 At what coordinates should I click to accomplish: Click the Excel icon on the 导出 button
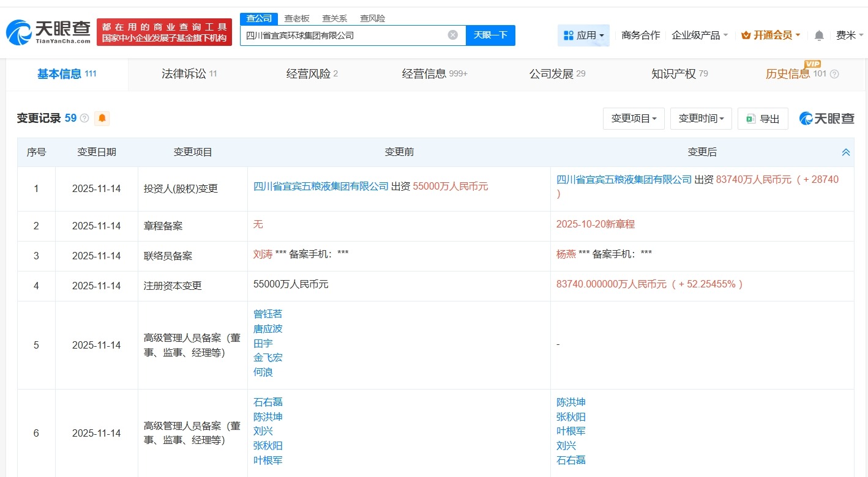click(x=752, y=119)
